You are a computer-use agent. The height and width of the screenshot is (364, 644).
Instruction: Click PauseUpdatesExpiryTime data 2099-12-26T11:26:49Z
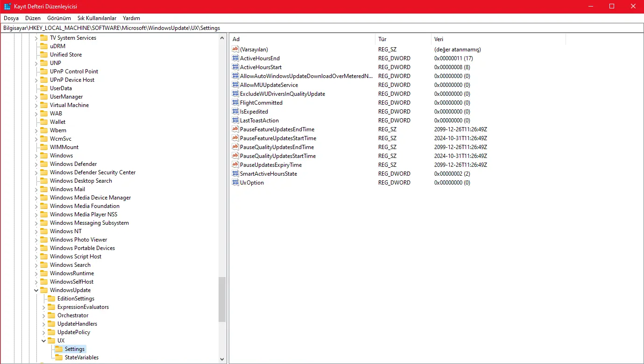(x=460, y=165)
